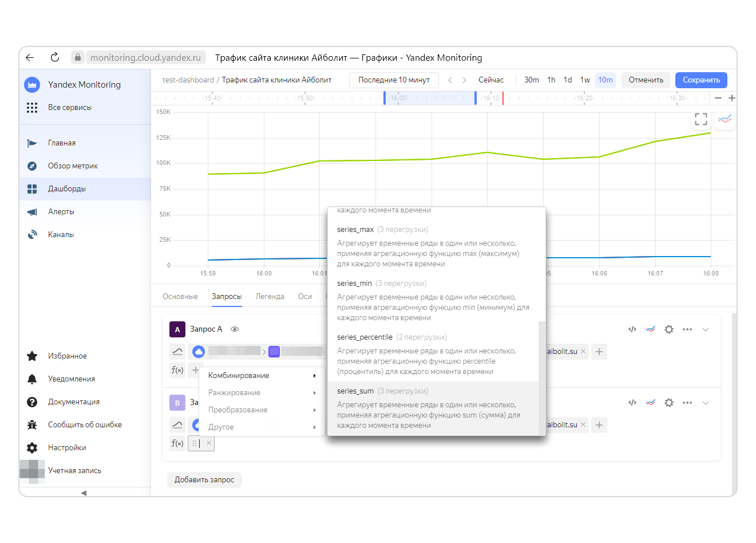Open the Другое submenu
This screenshot has width=756, height=543.
(x=262, y=427)
